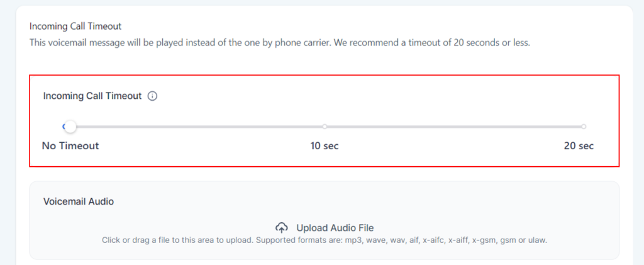Click slider track between 10 sec and 20 sec
This screenshot has height=265, width=644.
tap(453, 127)
